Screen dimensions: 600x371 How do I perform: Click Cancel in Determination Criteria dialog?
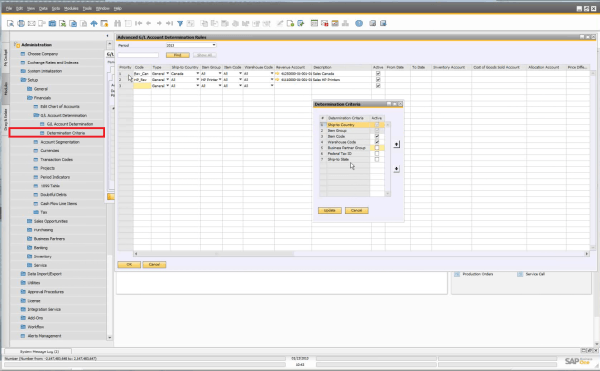357,210
